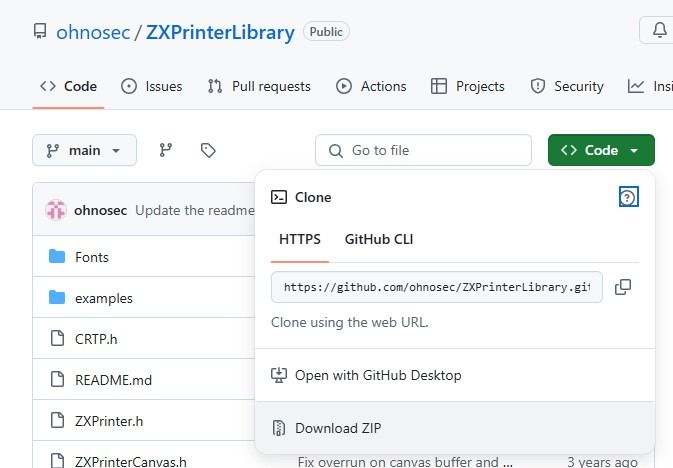Open the Projects tab

(468, 86)
